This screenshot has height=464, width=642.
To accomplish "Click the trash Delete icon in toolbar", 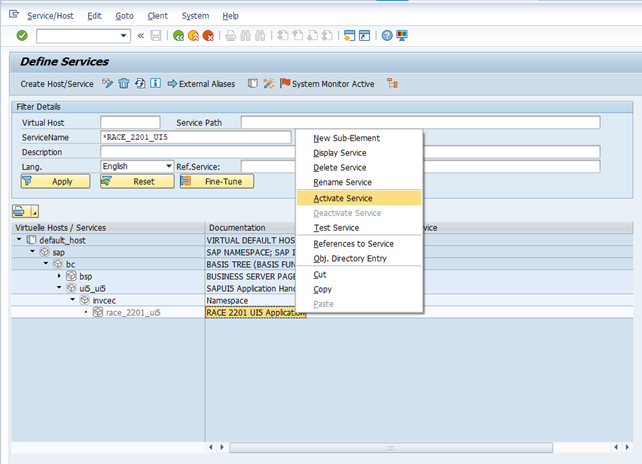I will coord(124,84).
